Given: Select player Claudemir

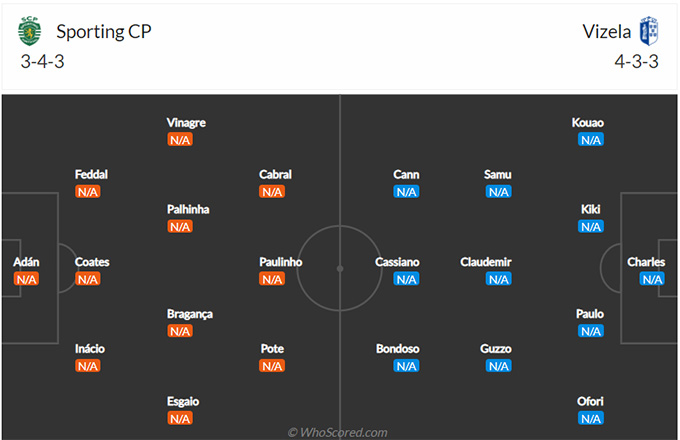Looking at the screenshot, I should tap(486, 262).
